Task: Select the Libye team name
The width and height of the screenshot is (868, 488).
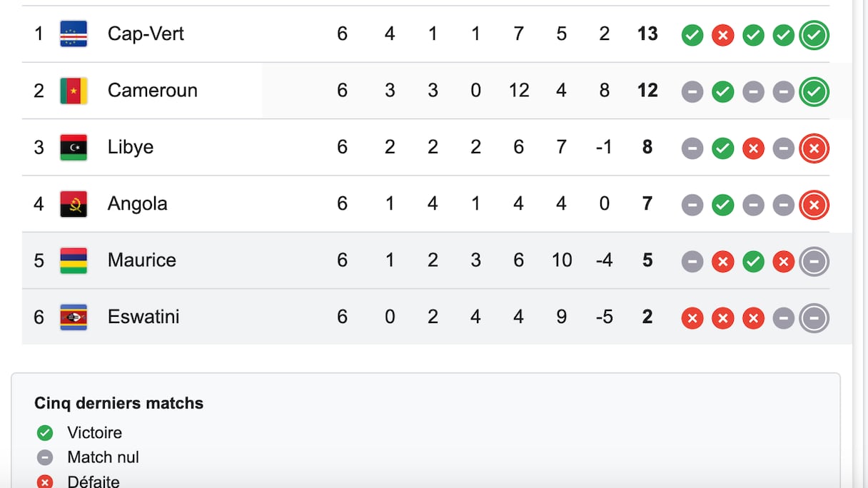Action: tap(130, 147)
